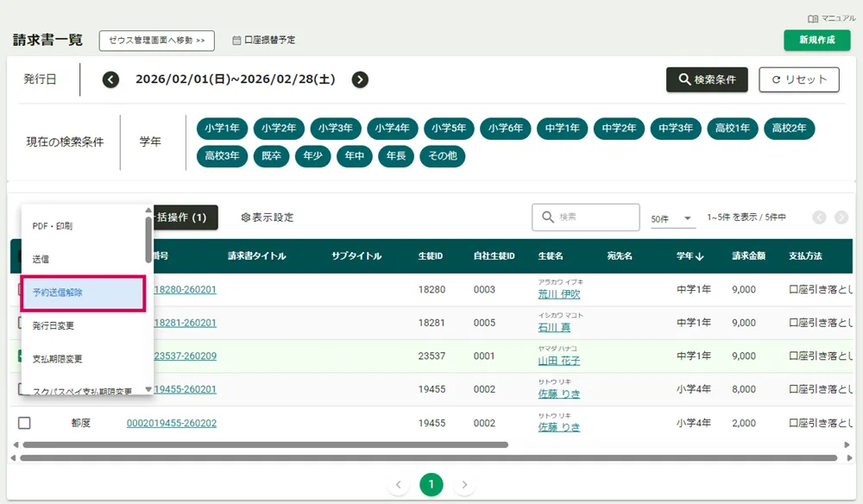863x504 pixels.
Task: Open the 50件 rows-per-page dropdown
Action: pos(672,219)
